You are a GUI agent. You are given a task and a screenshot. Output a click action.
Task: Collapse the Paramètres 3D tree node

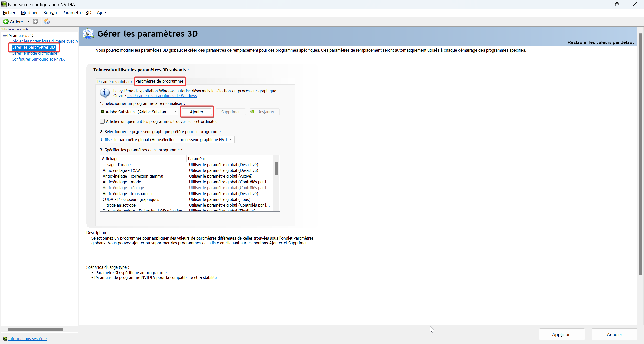(x=4, y=35)
